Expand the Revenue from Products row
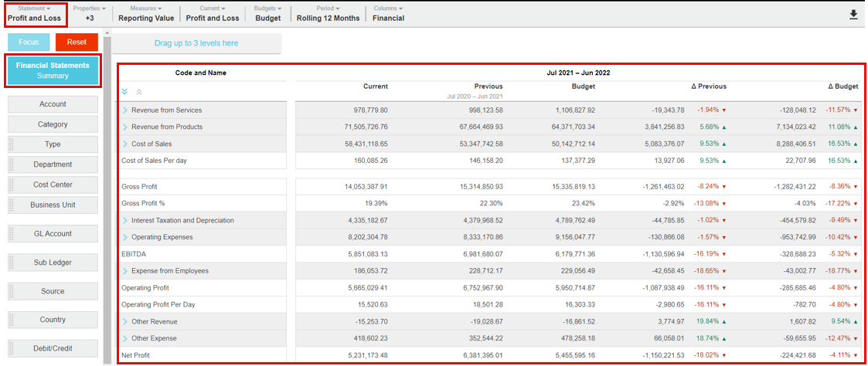This screenshot has width=868, height=366. [125, 127]
